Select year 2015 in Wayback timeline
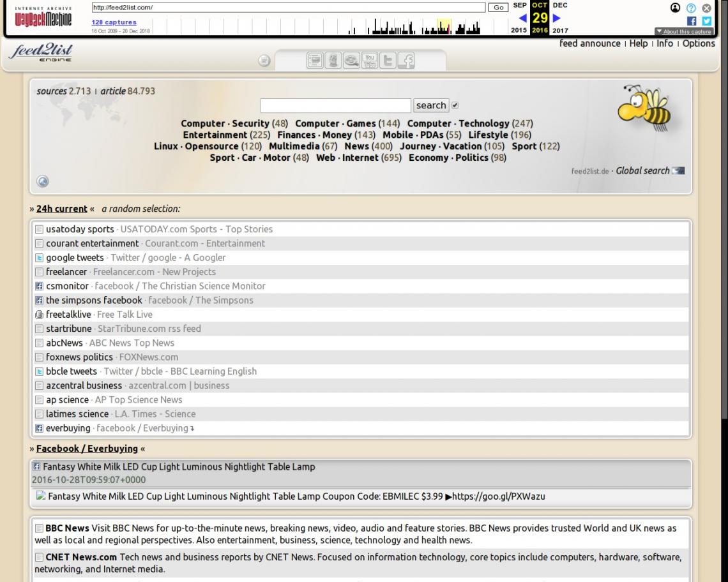Screen dimensions: 728x582 pos(519,30)
